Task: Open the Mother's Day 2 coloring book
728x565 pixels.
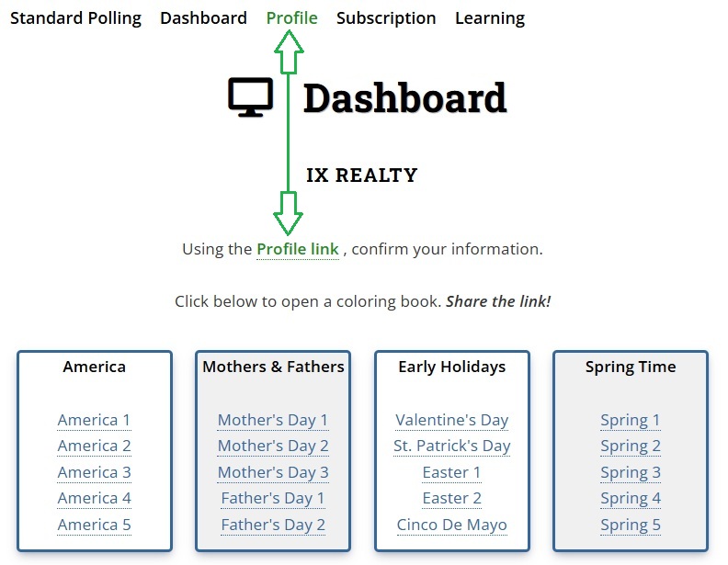Action: (273, 446)
